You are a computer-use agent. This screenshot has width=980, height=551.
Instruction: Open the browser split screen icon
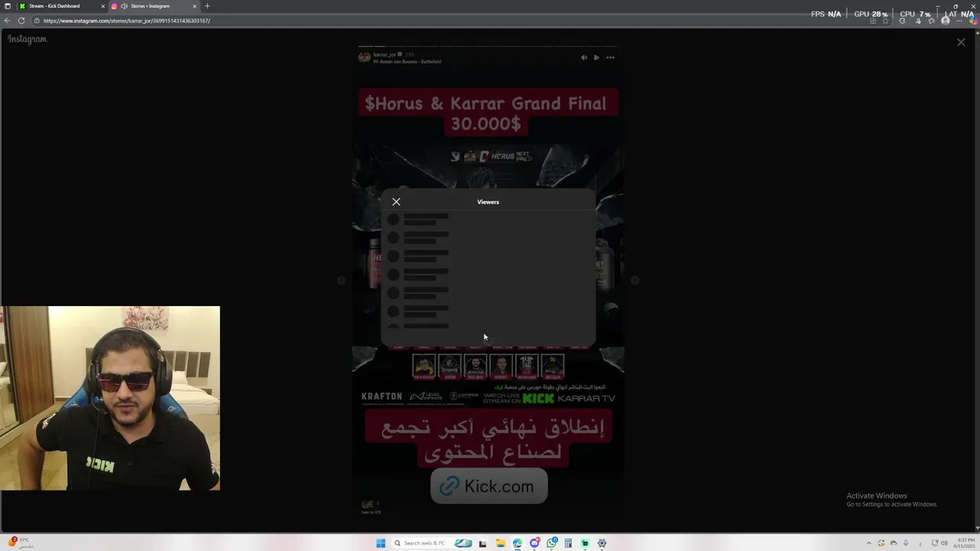[x=873, y=21]
